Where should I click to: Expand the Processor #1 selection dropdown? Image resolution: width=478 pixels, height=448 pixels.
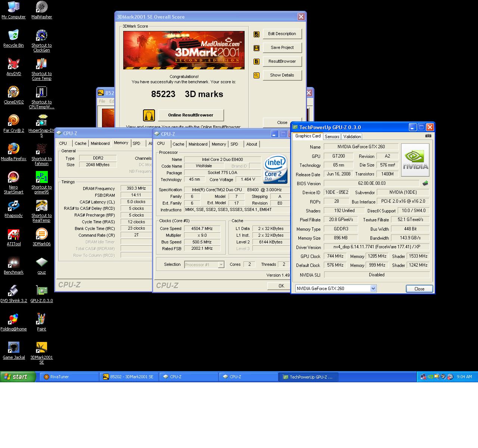click(221, 265)
